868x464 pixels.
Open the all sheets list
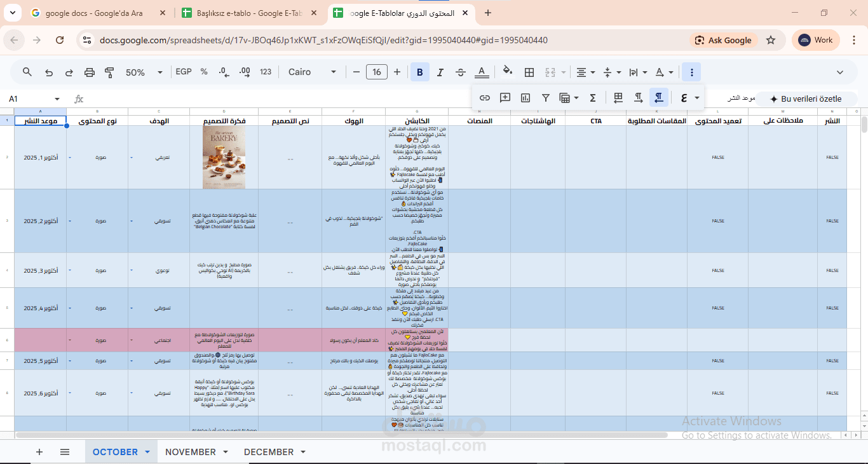(x=65, y=452)
